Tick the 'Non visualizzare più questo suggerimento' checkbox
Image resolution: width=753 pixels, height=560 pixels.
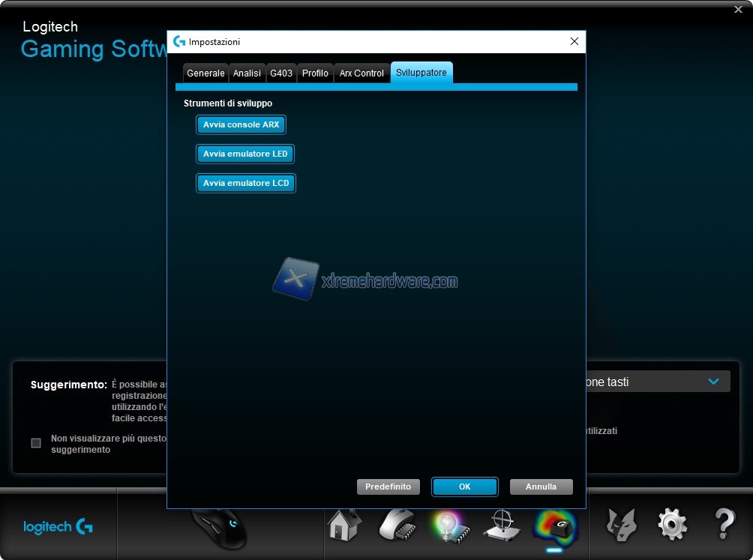[36, 443]
